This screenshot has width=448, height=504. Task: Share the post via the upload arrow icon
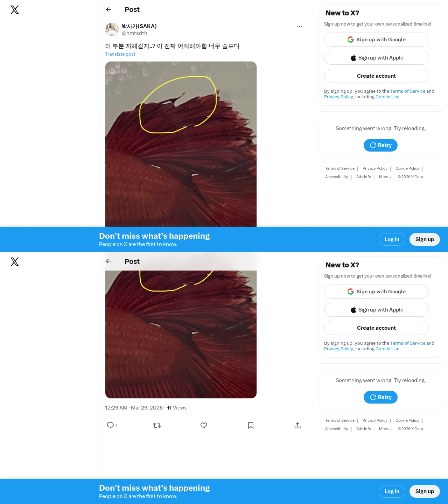pyautogui.click(x=297, y=425)
